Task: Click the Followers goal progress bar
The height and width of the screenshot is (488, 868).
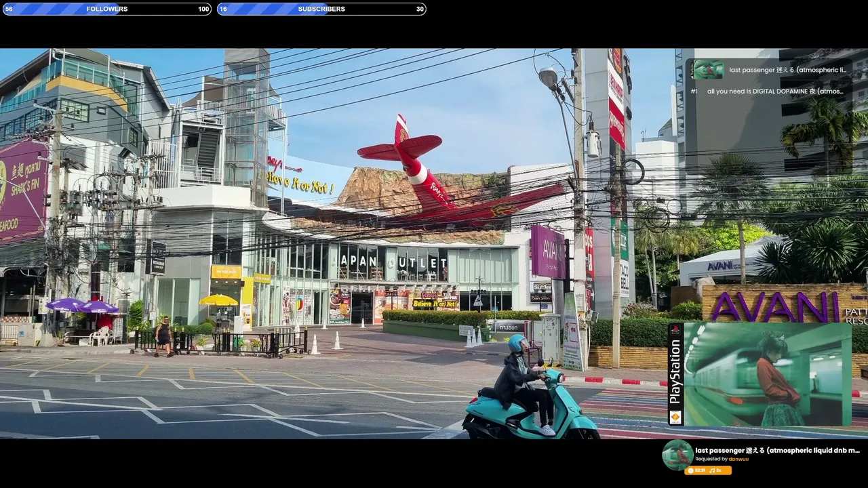Action: pyautogui.click(x=107, y=9)
